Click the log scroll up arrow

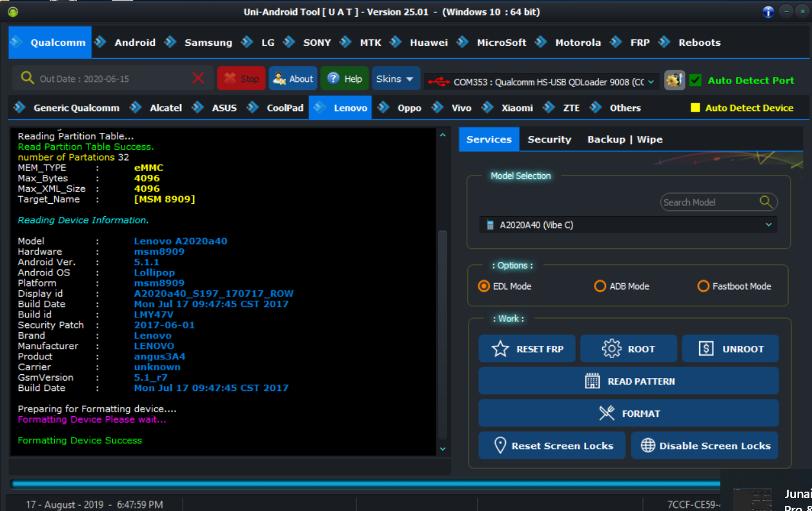click(443, 135)
